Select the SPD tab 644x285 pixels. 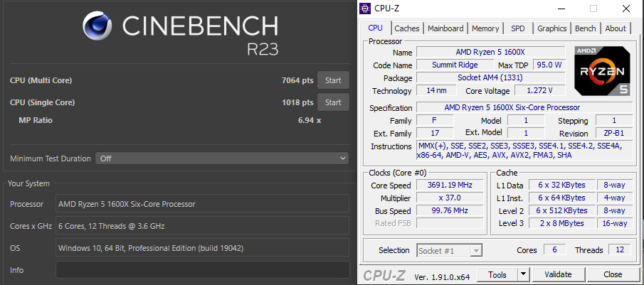(x=517, y=28)
